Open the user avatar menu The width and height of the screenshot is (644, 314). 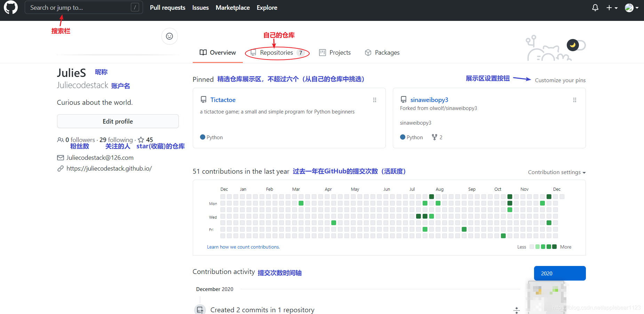(x=631, y=8)
